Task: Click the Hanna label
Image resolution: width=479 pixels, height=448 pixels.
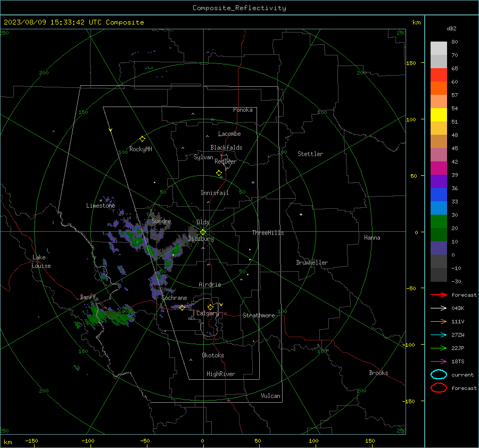Action: [372, 238]
